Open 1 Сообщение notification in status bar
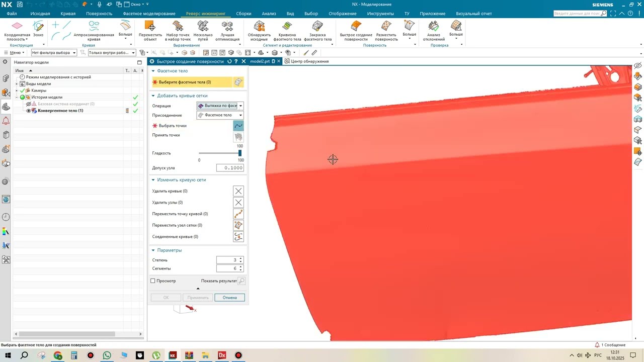Screen dimensions: 644x362 610,345
